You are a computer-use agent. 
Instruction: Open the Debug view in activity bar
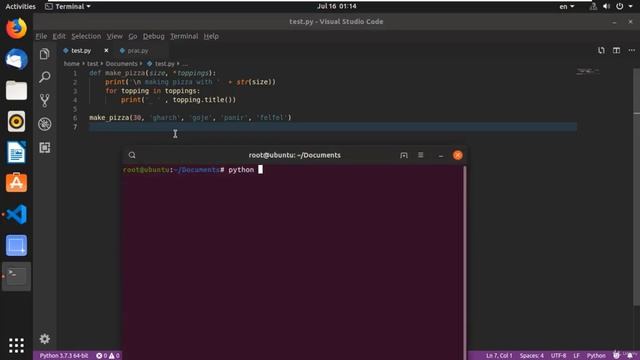point(44,124)
